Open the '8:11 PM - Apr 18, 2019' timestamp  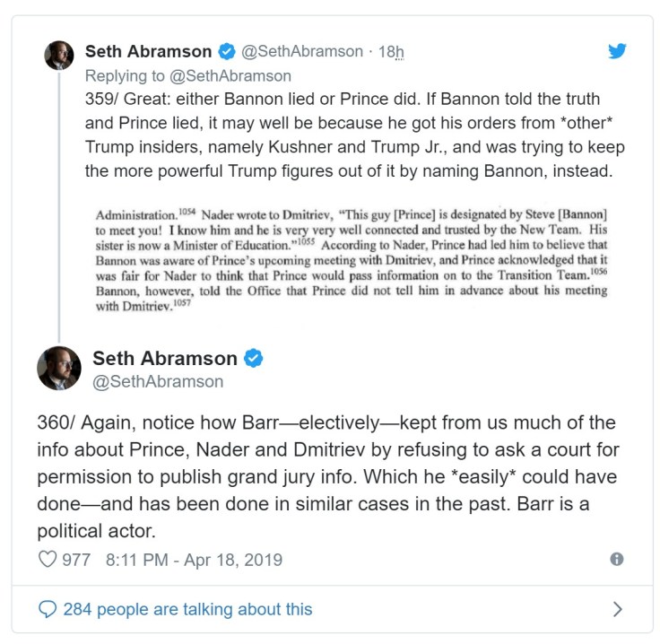point(194,560)
